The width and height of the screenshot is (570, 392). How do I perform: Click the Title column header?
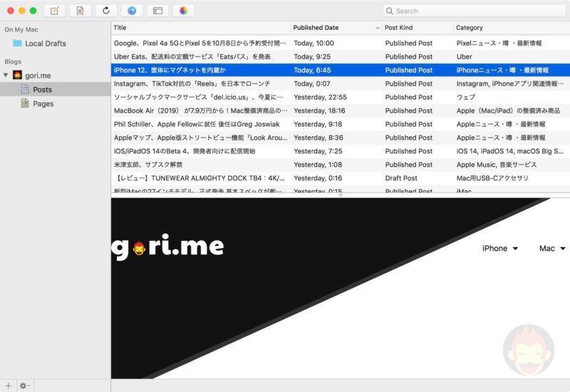199,28
